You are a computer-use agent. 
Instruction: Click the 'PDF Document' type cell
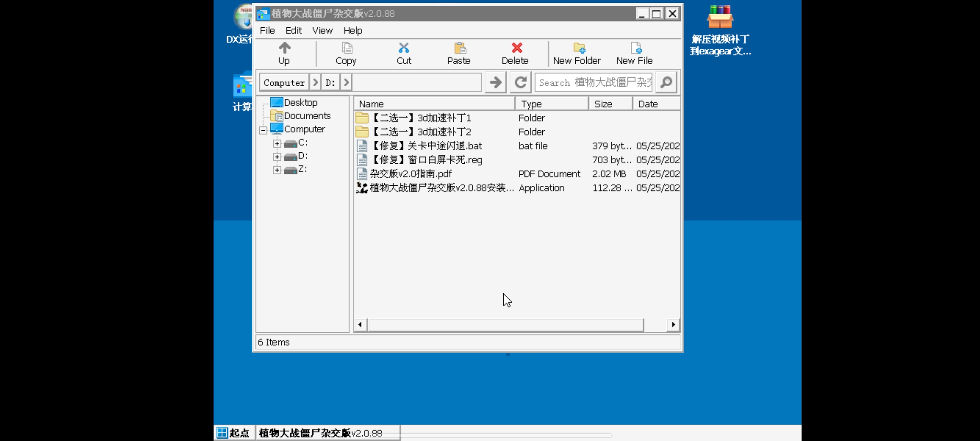pyautogui.click(x=549, y=174)
